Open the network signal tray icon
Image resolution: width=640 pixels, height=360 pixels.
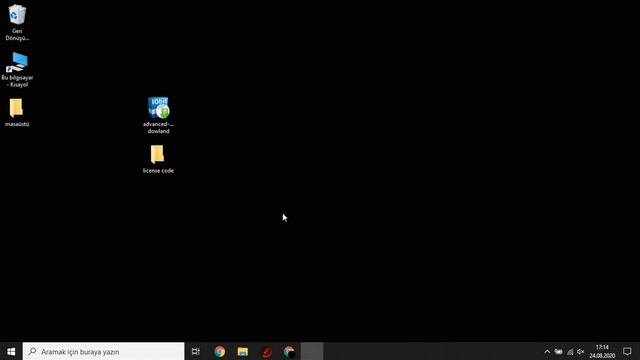[x=570, y=351]
